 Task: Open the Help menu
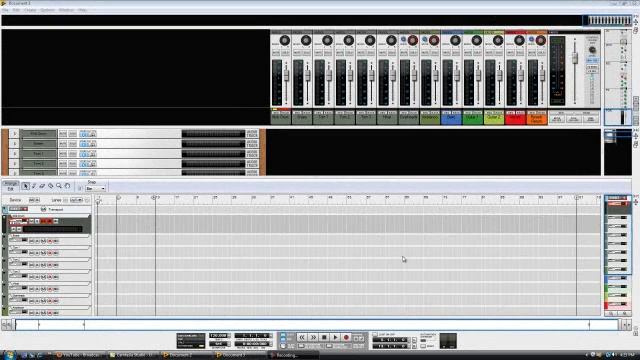click(82, 10)
